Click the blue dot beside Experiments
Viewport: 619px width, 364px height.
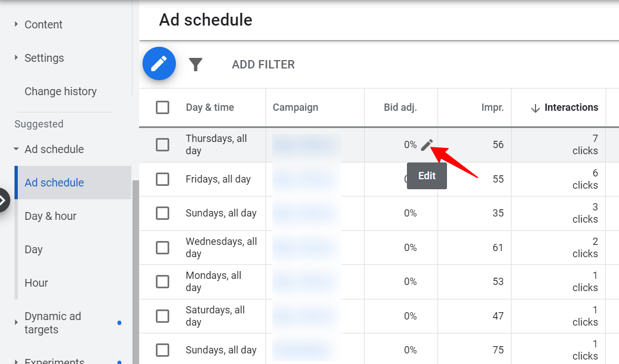[119, 361]
